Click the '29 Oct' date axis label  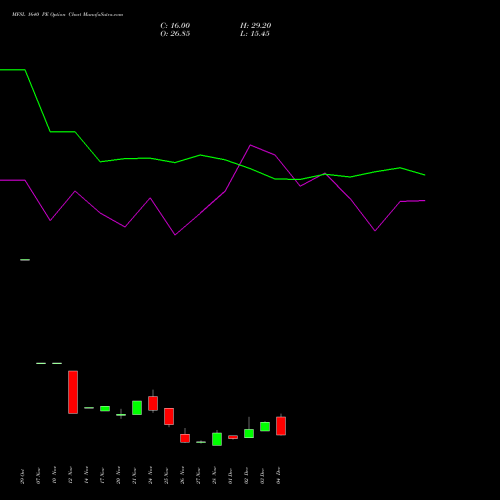point(22,476)
